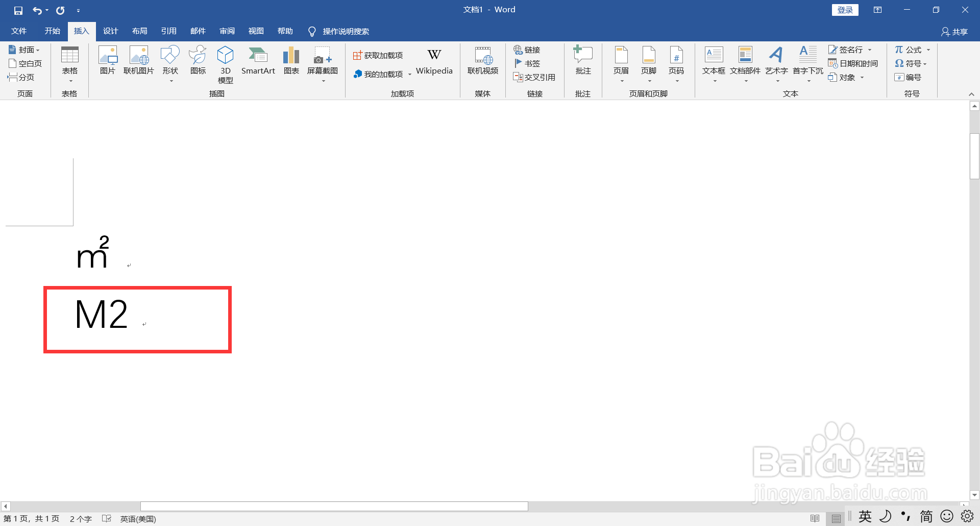The image size is (980, 526).
Task: Open the Quick Access Toolbar customize arrow
Action: tap(78, 10)
